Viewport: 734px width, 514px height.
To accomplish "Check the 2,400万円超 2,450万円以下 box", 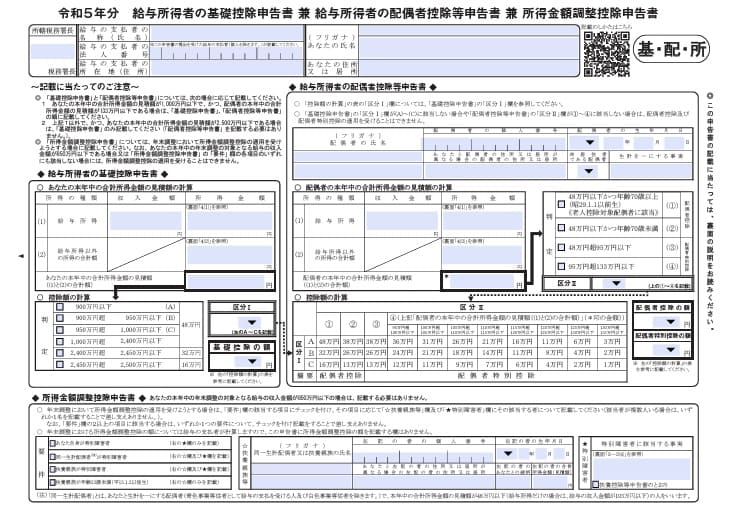I will (x=59, y=353).
